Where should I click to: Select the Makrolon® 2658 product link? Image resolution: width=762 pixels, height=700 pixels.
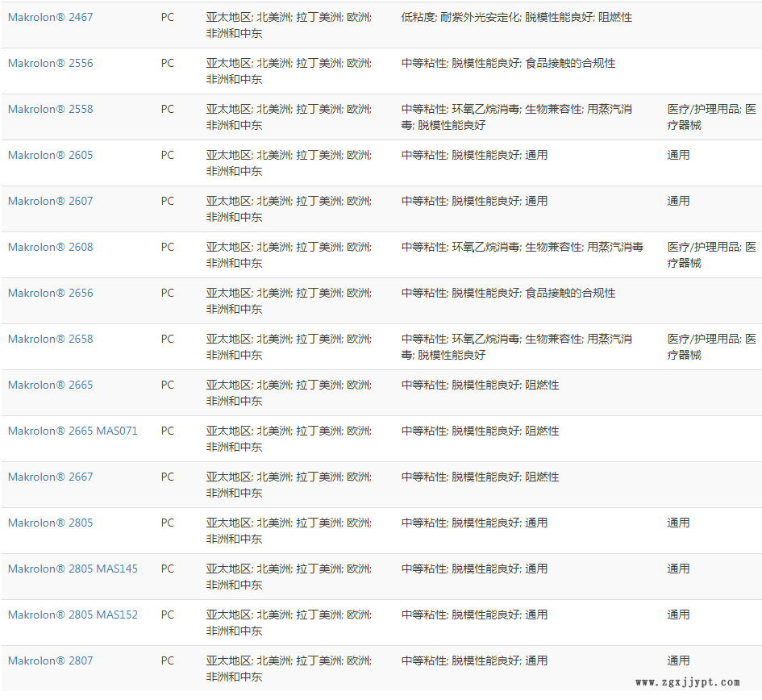(50, 339)
